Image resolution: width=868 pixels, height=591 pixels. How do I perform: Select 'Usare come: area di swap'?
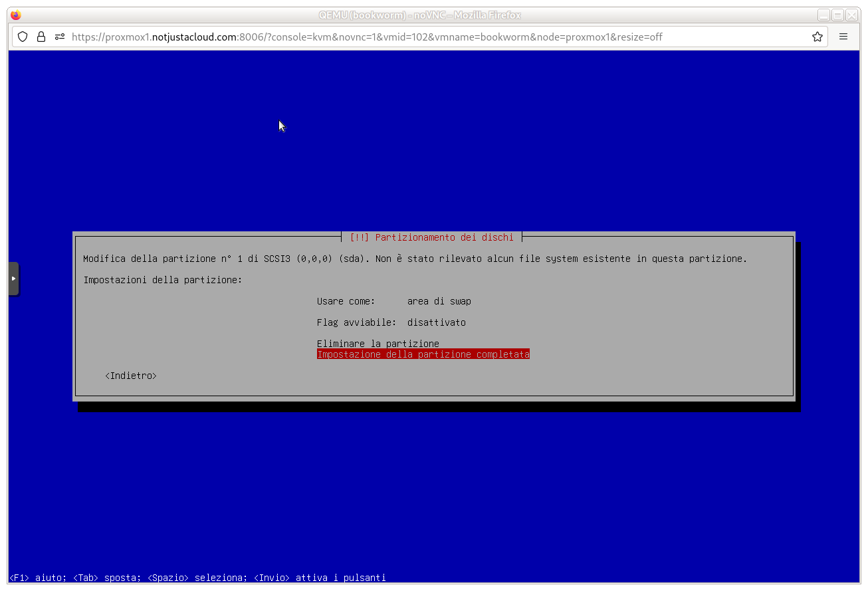tap(394, 301)
